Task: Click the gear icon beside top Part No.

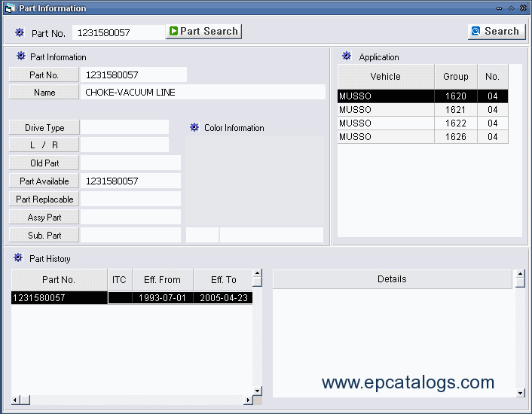Action: tap(20, 33)
